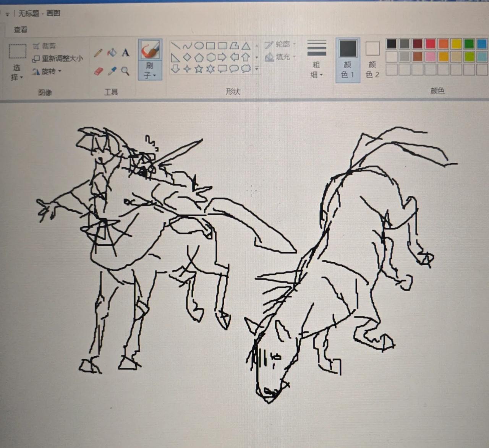Screen dimensions: 489x448
Task: Activate the 颜色 2 background color button
Action: [x=372, y=60]
